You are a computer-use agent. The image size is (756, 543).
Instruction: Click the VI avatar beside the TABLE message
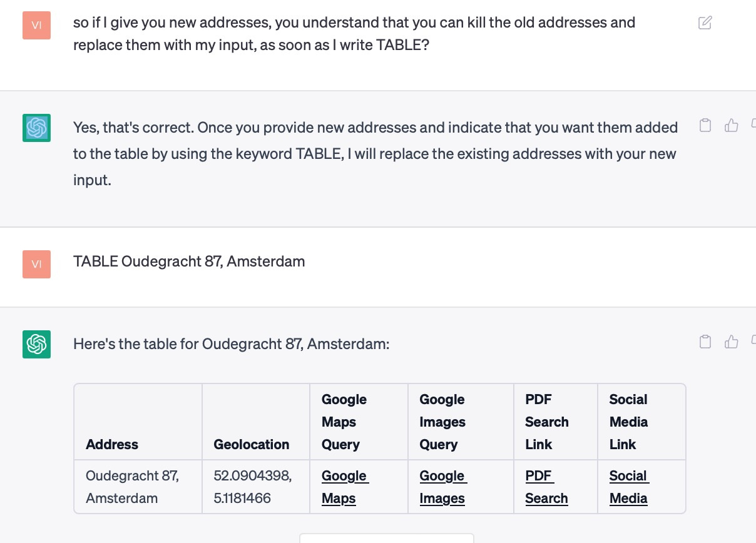(36, 264)
